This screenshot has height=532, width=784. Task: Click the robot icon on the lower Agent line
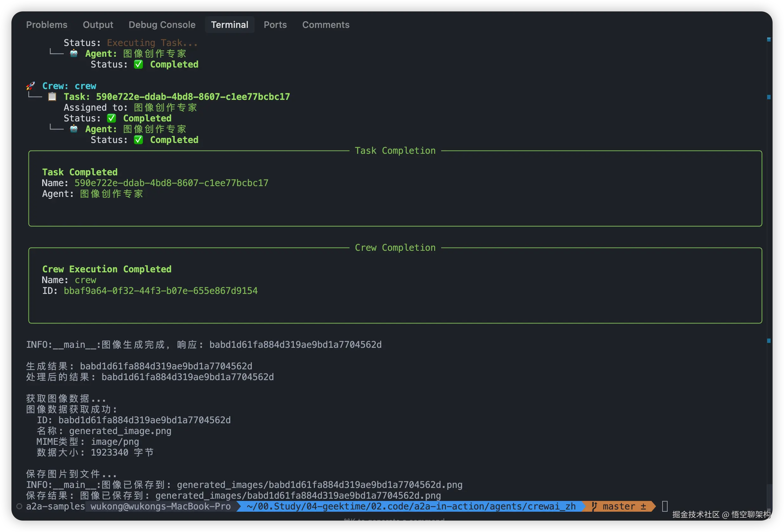click(74, 129)
